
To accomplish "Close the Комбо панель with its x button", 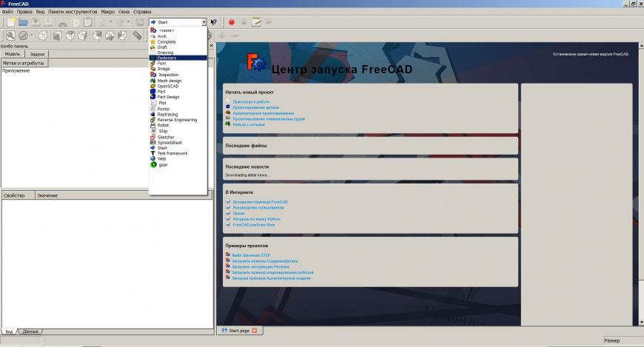I will click(x=211, y=46).
